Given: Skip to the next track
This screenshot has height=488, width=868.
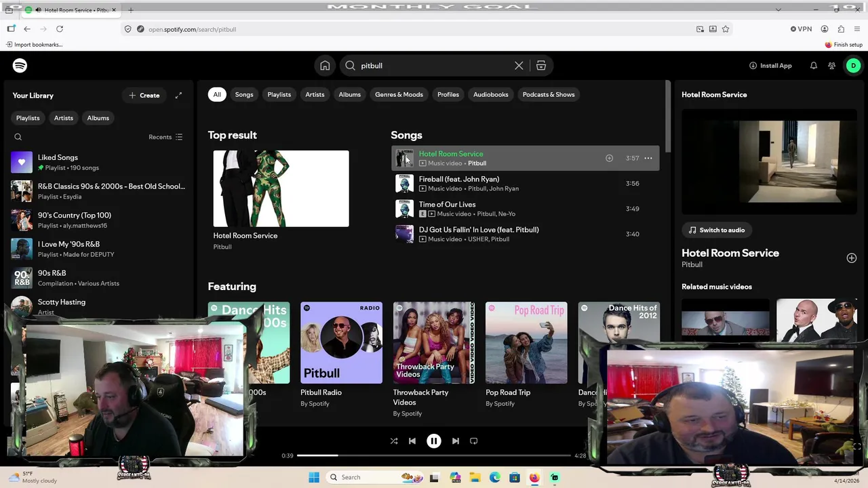Looking at the screenshot, I should coord(456,441).
